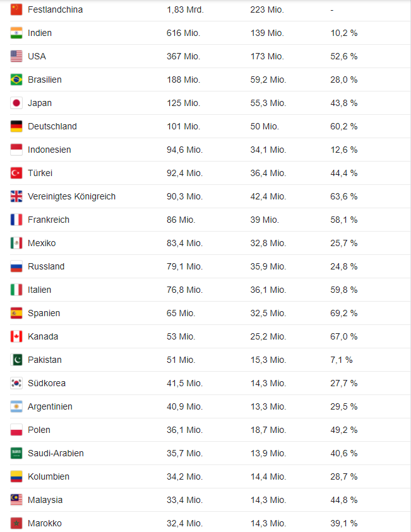
Task: Click the Germany flag icon
Action: pyautogui.click(x=16, y=126)
